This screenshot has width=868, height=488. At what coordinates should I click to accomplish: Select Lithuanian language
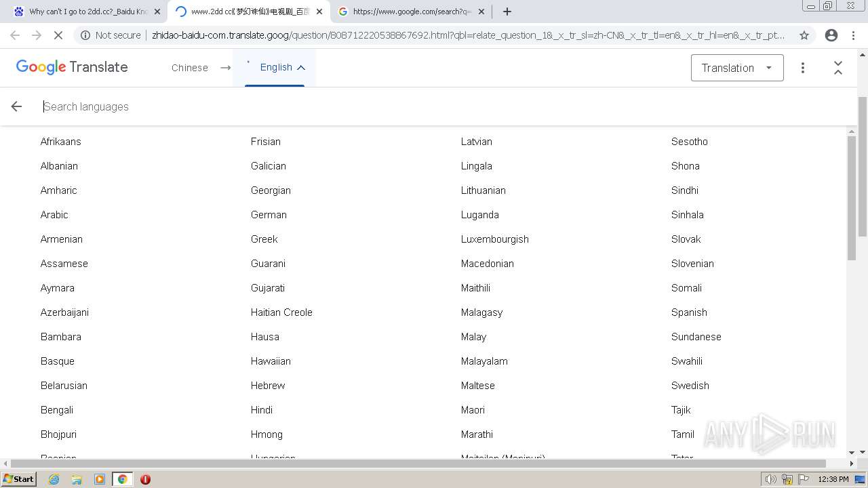pyautogui.click(x=484, y=190)
